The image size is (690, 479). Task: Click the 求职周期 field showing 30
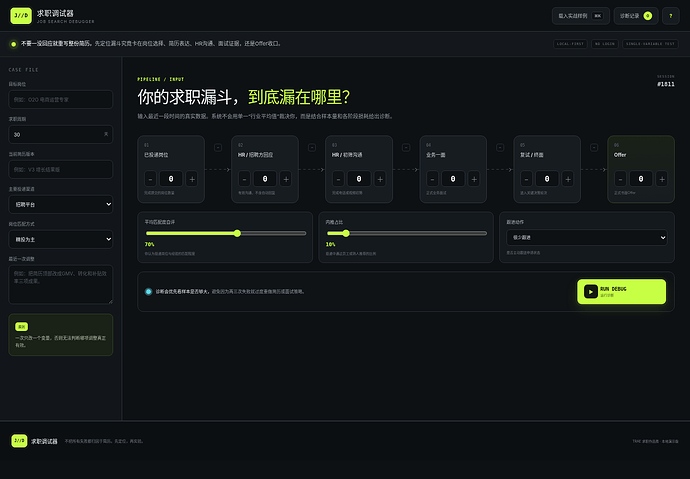(x=61, y=134)
